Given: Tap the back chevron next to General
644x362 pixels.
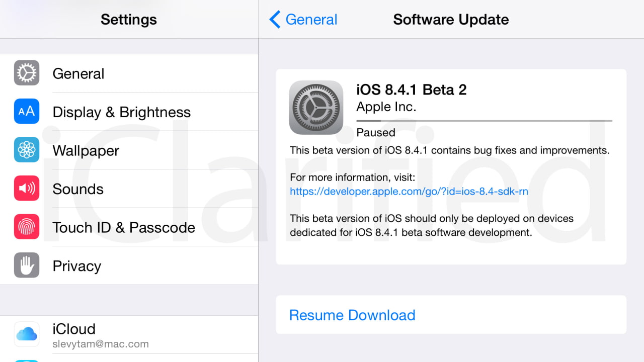Looking at the screenshot, I should coord(275,20).
